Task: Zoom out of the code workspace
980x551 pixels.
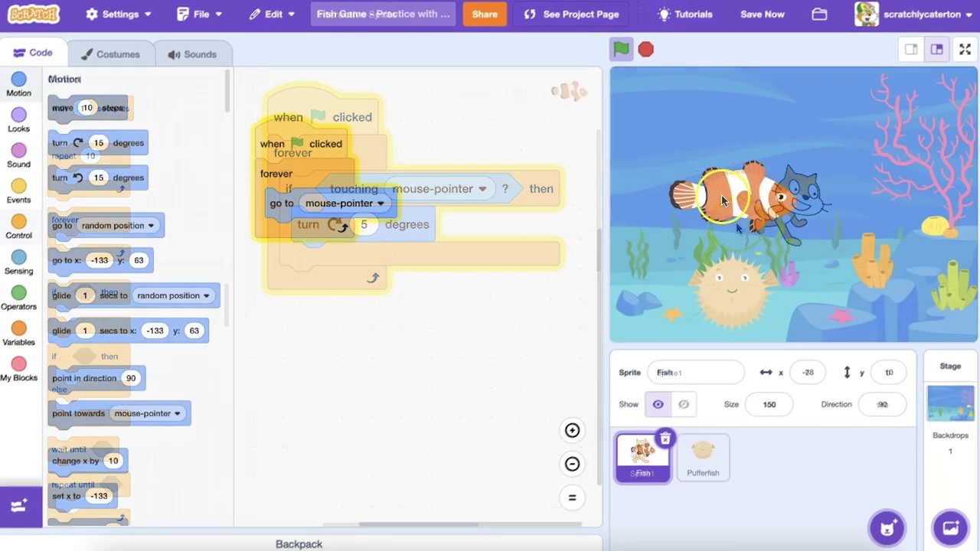Action: point(572,464)
